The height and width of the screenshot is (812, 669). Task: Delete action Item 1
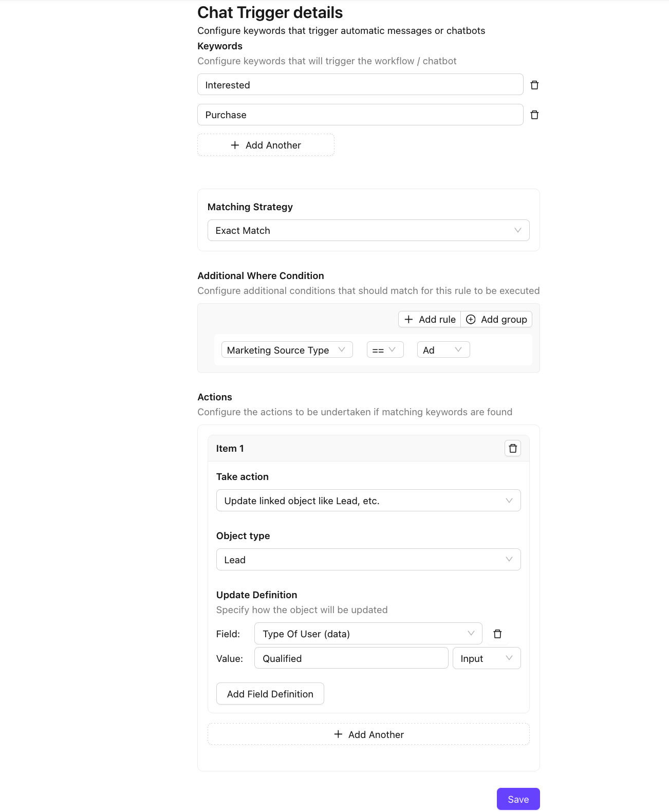tap(512, 448)
